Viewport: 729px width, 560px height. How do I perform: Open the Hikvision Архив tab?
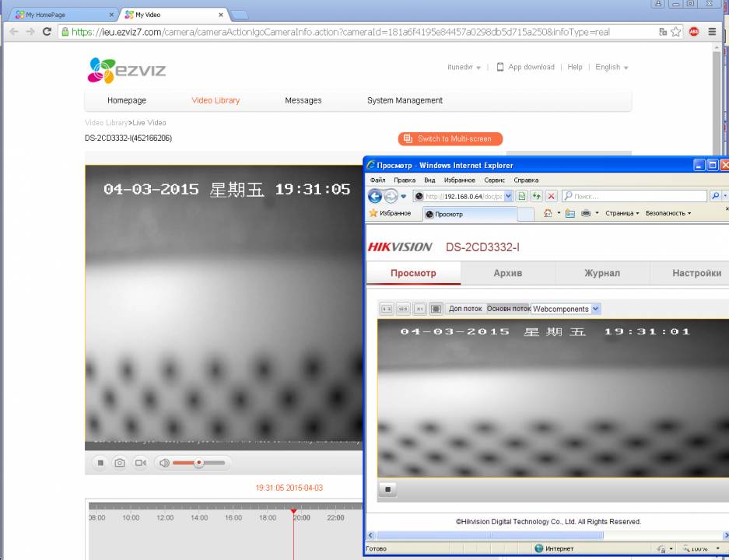pos(508,273)
